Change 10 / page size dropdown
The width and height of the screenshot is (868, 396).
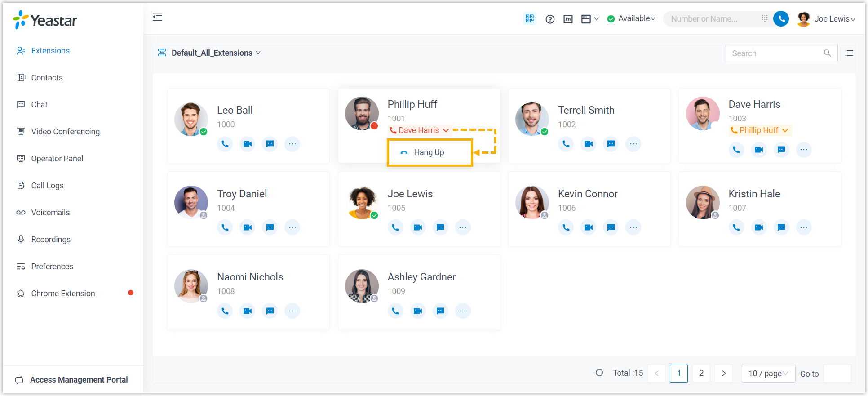tap(768, 374)
